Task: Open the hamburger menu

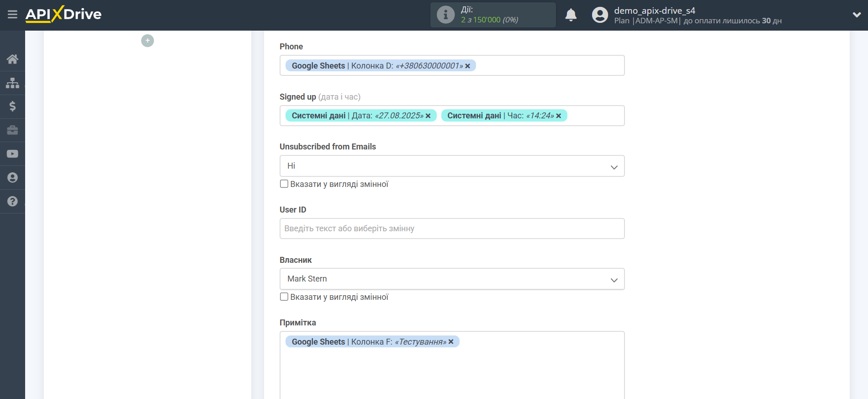Action: (12, 15)
